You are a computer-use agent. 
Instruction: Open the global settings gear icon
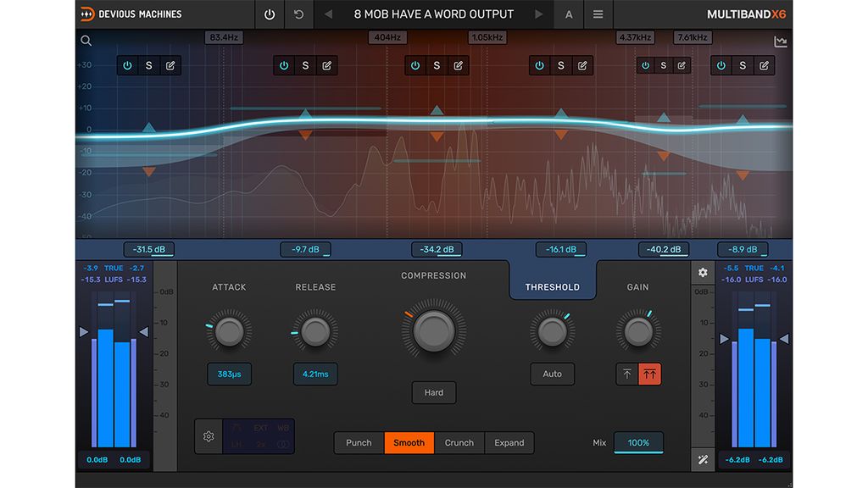(703, 272)
